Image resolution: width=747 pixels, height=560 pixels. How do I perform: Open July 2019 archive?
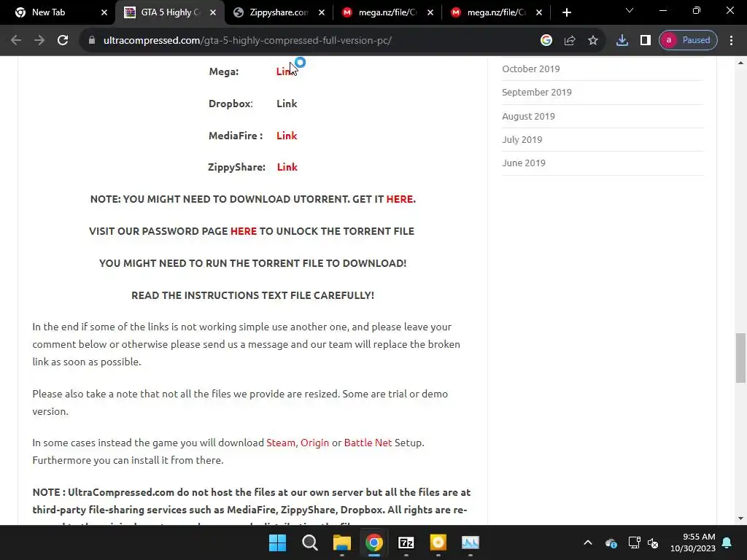522,139
